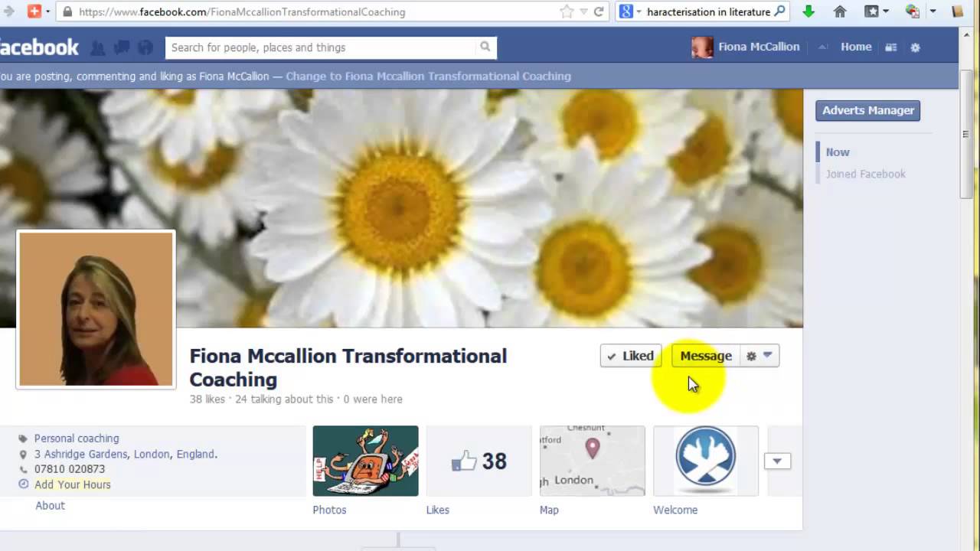980x551 pixels.
Task: Click the Add Your Hours link
Action: tap(72, 484)
